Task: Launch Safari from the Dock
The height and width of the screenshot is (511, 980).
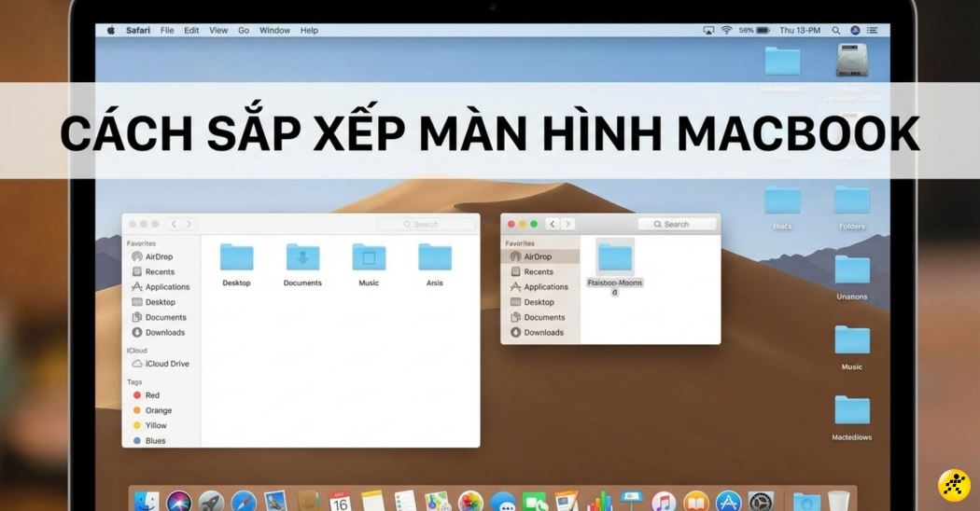Action: [x=244, y=503]
